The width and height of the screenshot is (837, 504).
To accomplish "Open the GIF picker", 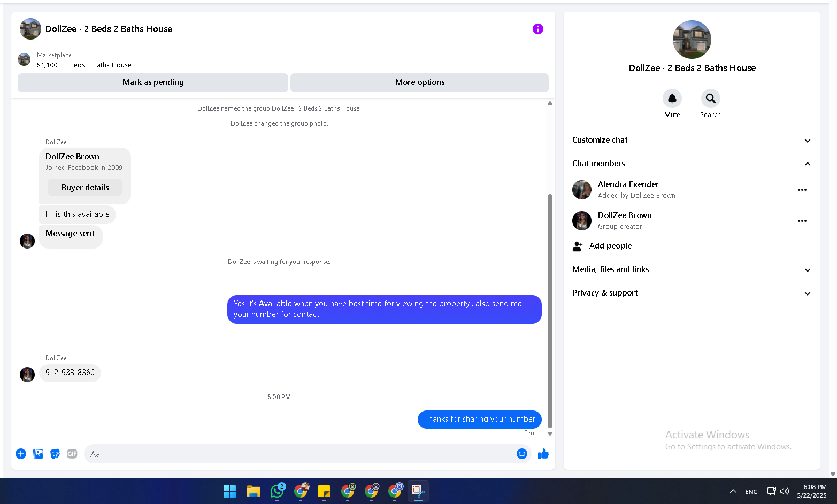I will pos(72,454).
